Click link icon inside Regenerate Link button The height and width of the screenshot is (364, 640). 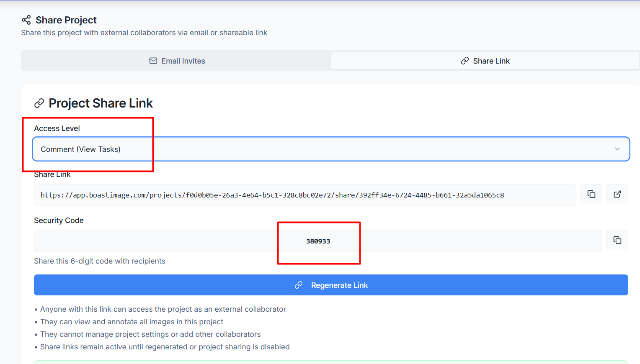point(299,285)
